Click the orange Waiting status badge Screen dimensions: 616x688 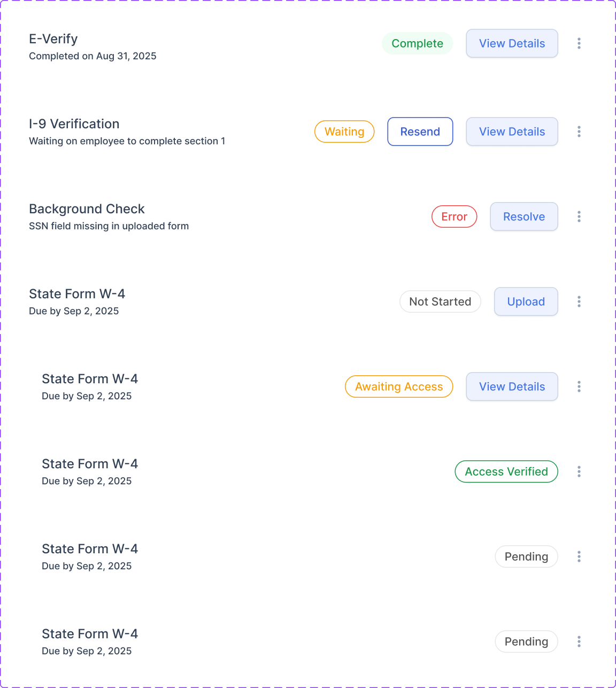point(344,132)
